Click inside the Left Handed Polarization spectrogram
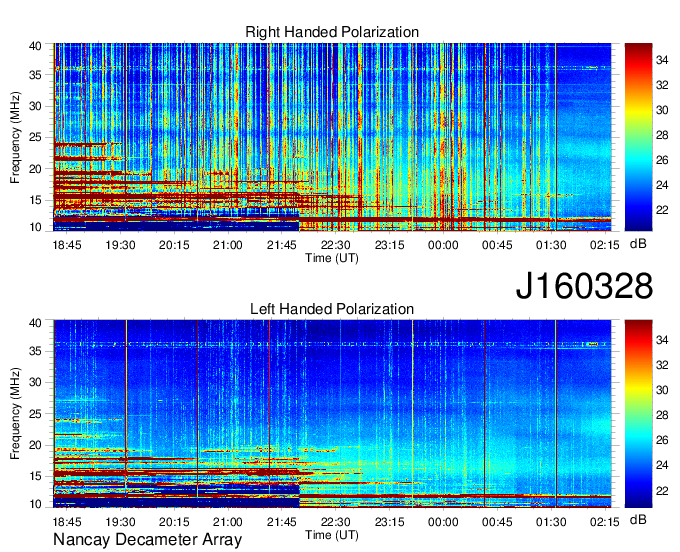The height and width of the screenshot is (552, 680). point(332,414)
